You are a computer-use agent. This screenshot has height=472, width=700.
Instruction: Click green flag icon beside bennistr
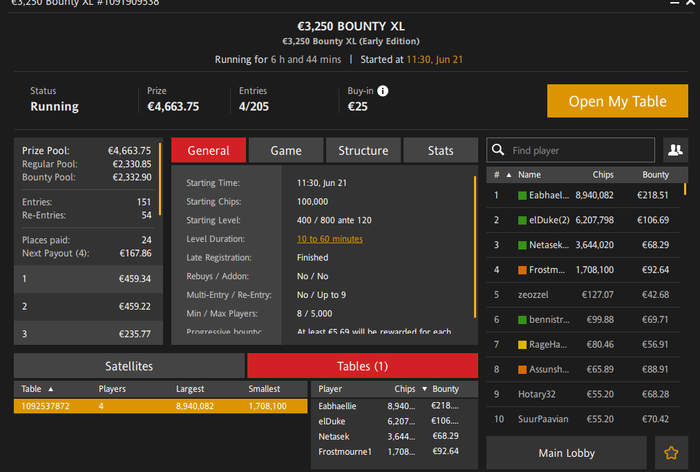tap(522, 320)
